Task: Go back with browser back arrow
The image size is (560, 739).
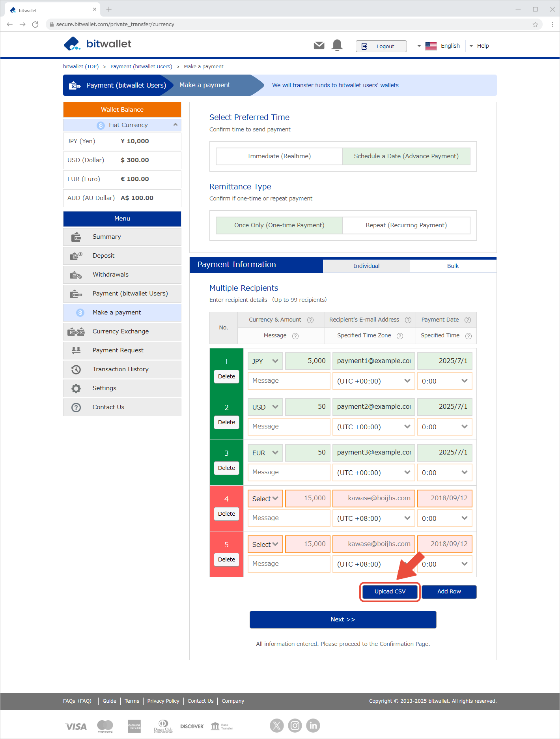Action: coord(10,24)
